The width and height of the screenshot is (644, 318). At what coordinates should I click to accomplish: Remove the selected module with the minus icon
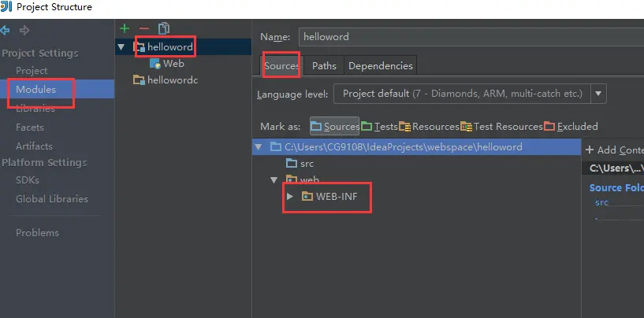coord(144,28)
